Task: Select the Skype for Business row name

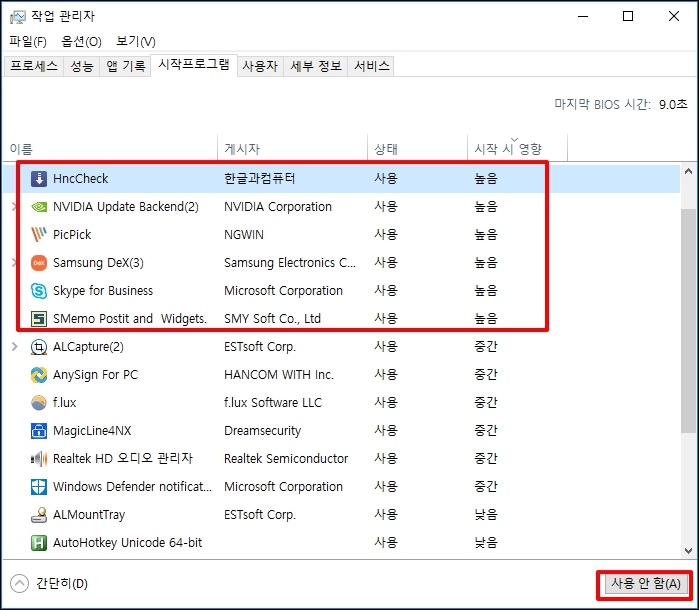Action: click(x=103, y=291)
